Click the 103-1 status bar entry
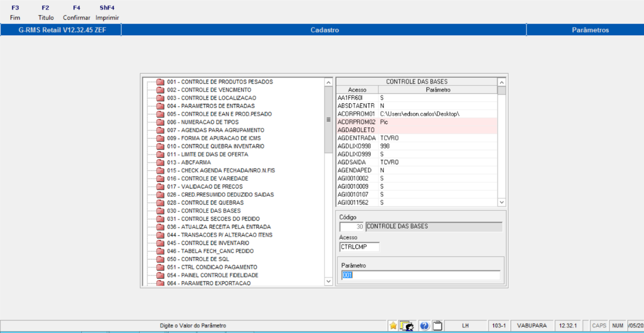 (498, 326)
